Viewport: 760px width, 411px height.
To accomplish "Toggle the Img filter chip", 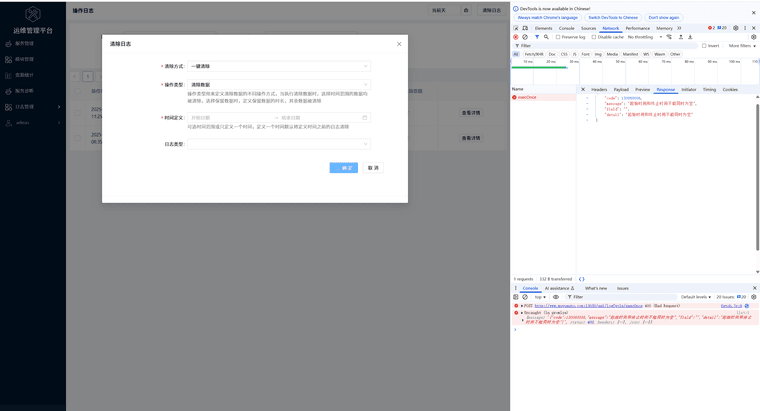I will 598,54.
